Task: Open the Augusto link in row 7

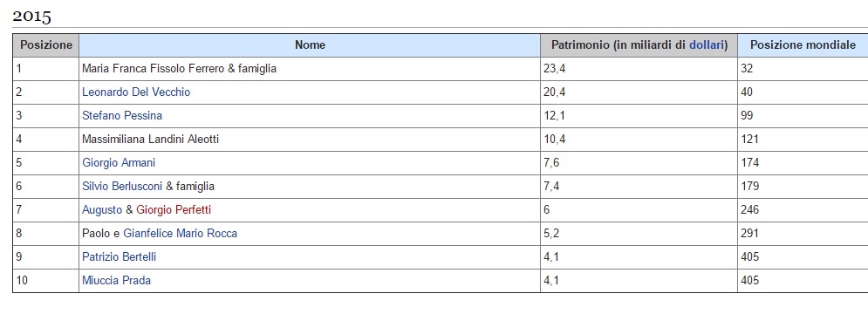Action: click(x=102, y=210)
